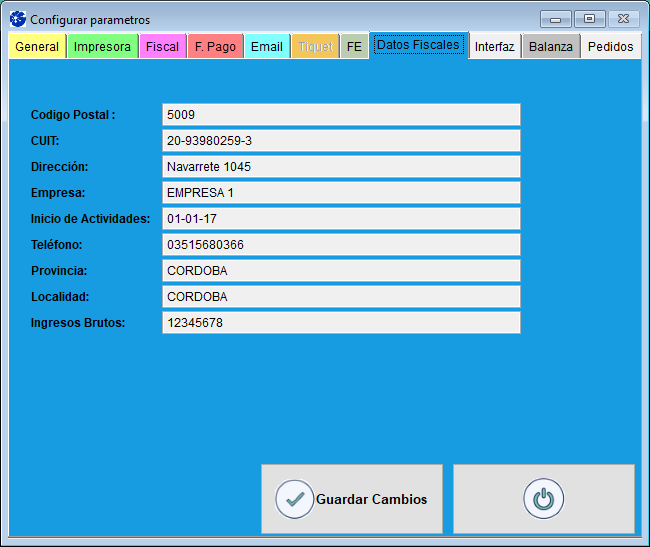Click the checkmark icon on Guardar Cambios
The height and width of the screenshot is (547, 650).
point(295,499)
